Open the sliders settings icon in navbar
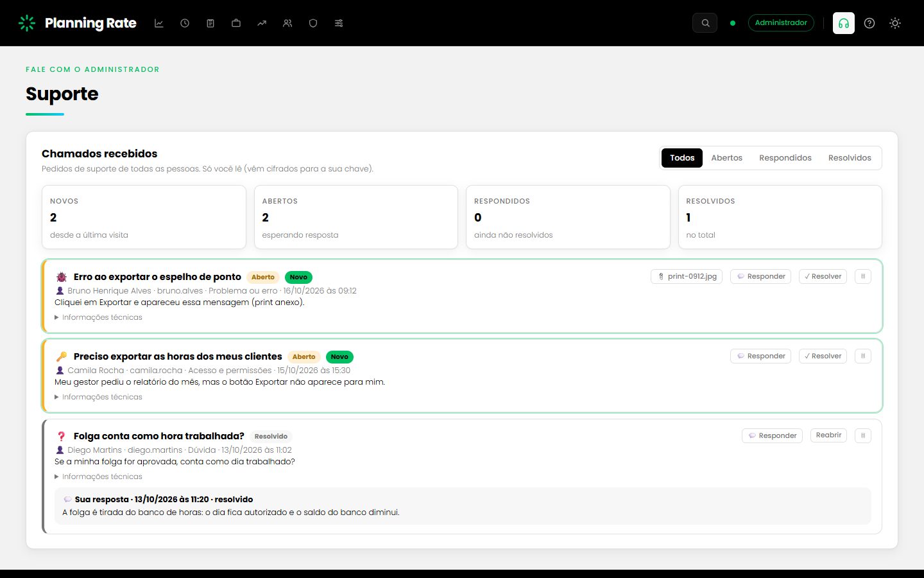This screenshot has width=924, height=578. (x=339, y=23)
